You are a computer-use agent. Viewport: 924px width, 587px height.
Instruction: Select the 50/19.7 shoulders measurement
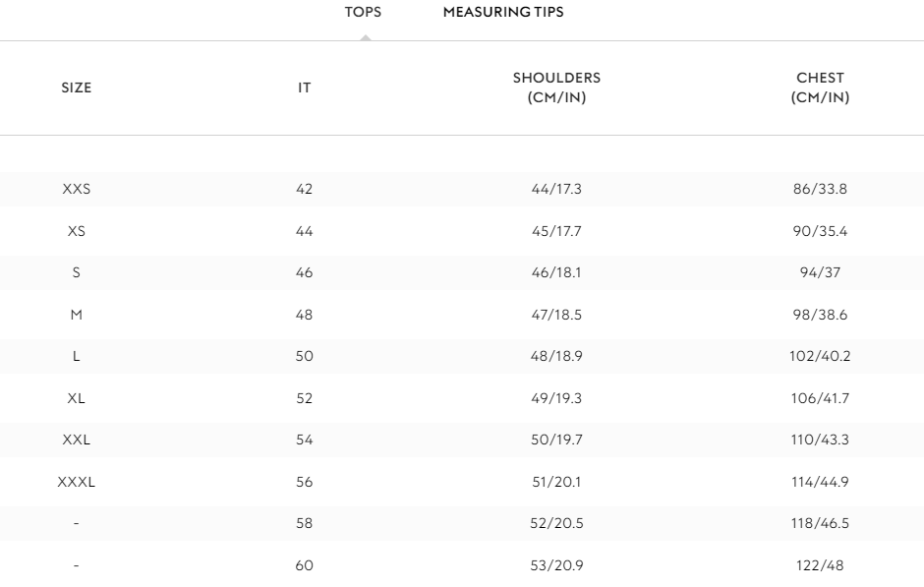pos(556,440)
